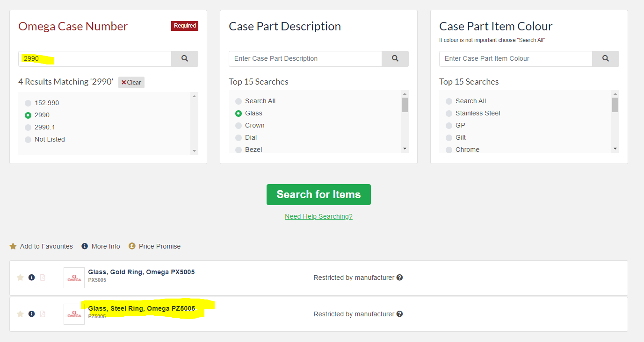Select the Crown case part option
The width and height of the screenshot is (644, 342).
click(x=239, y=126)
